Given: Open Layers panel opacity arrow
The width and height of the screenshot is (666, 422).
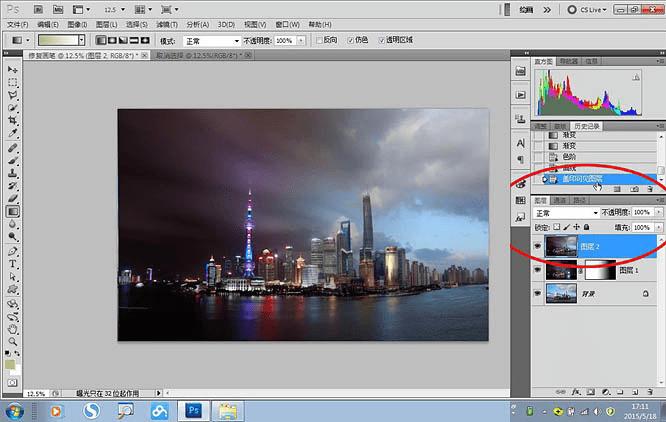Looking at the screenshot, I should pyautogui.click(x=659, y=212).
